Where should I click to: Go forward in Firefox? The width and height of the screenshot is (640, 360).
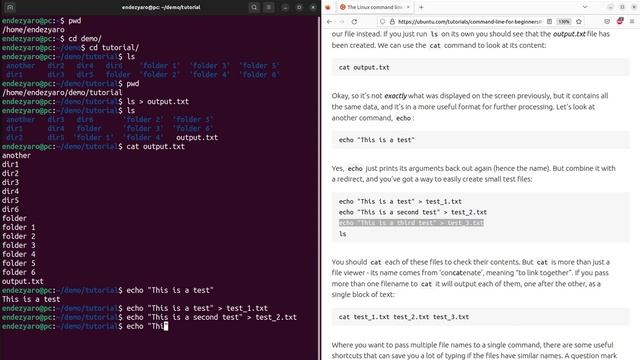tap(342, 22)
